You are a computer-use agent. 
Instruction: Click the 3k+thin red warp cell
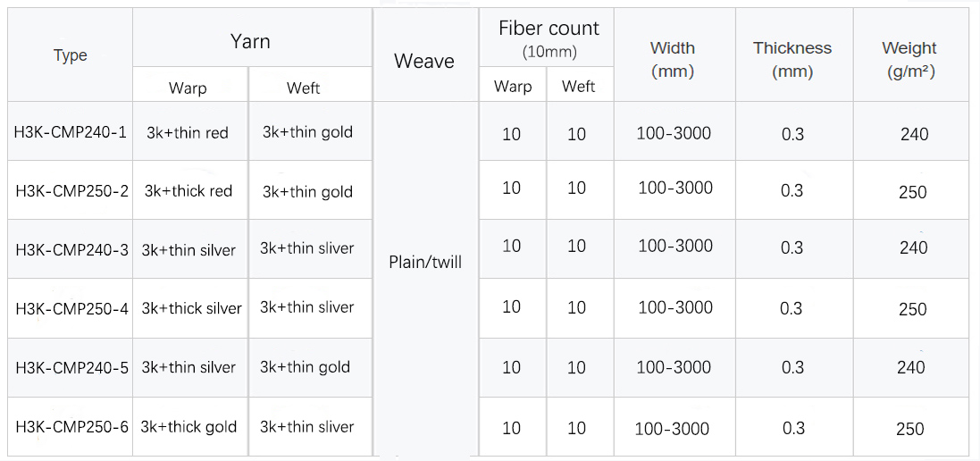(x=188, y=133)
